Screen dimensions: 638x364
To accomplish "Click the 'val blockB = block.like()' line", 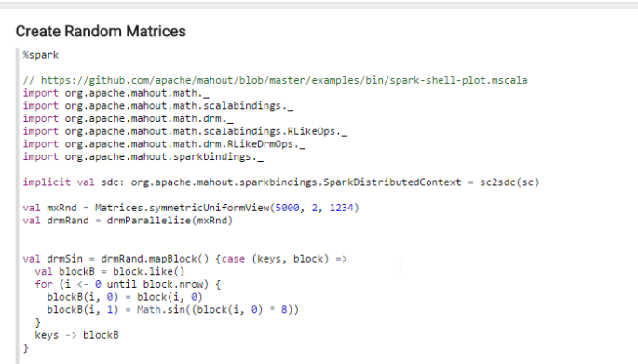I will (x=110, y=271).
